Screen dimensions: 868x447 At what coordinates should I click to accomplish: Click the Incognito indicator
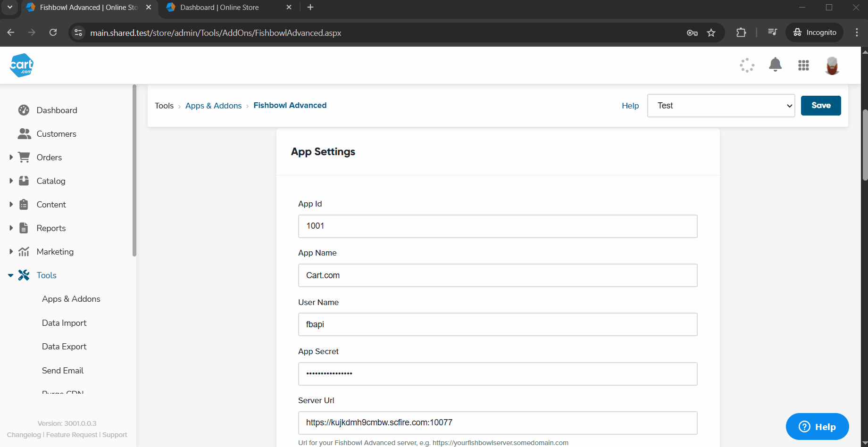click(815, 33)
